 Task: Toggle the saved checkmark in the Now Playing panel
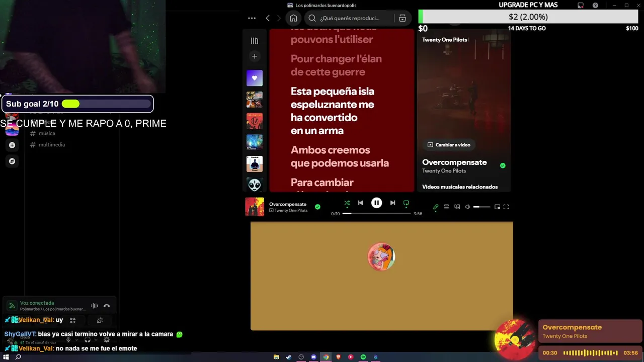[x=503, y=165]
